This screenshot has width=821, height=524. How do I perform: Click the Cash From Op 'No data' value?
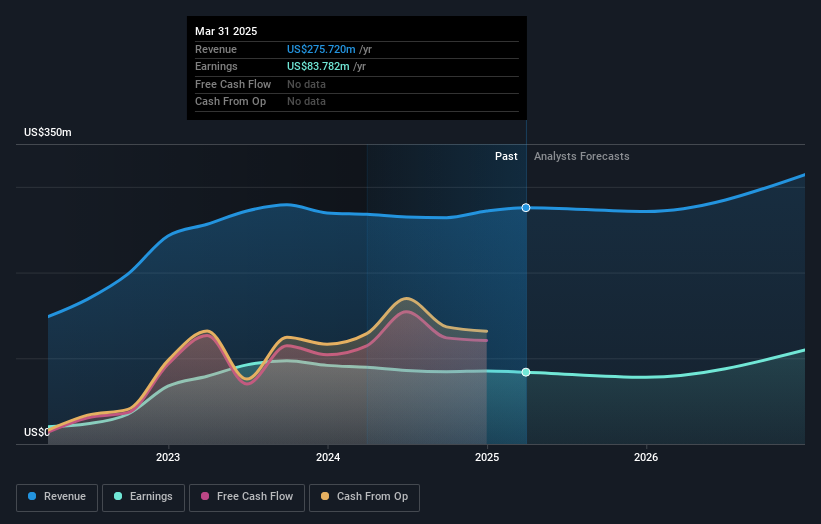pyautogui.click(x=306, y=102)
